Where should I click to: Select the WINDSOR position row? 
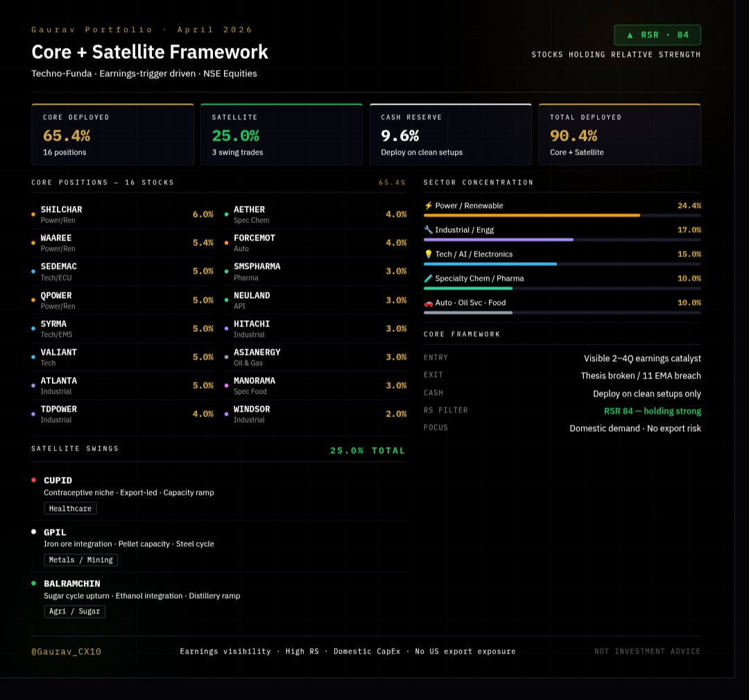(316, 414)
